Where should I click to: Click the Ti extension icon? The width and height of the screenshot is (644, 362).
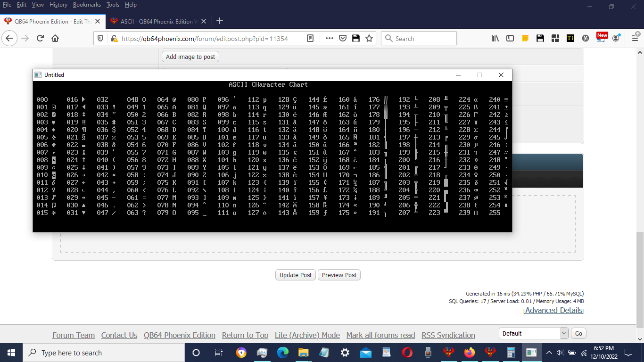[570, 38]
